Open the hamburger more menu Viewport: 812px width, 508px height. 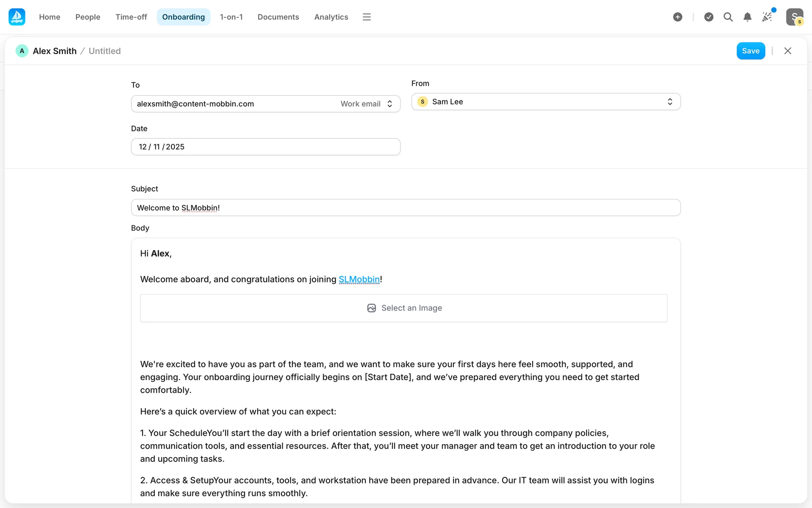[367, 17]
